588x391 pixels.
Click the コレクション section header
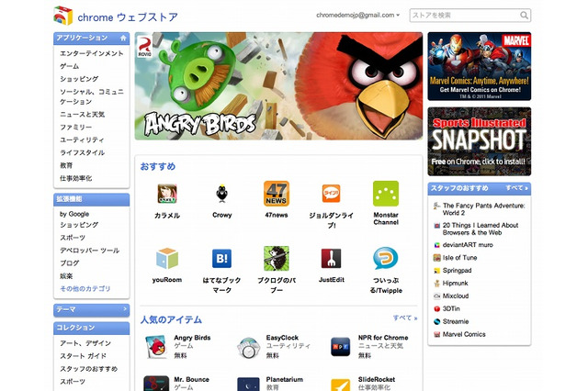tap(92, 328)
